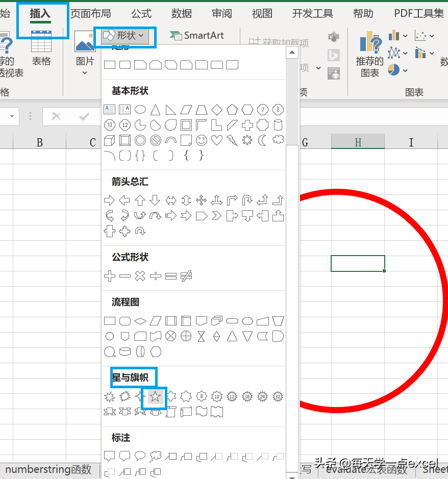Pick the oval shape in basic shapes
This screenshot has width=448, height=479.
point(140,109)
